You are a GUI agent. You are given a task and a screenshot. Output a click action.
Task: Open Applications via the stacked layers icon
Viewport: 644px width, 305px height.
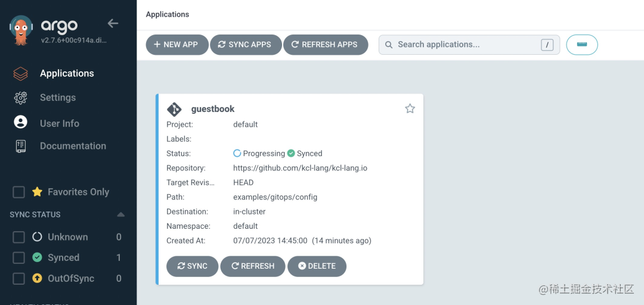tap(20, 73)
